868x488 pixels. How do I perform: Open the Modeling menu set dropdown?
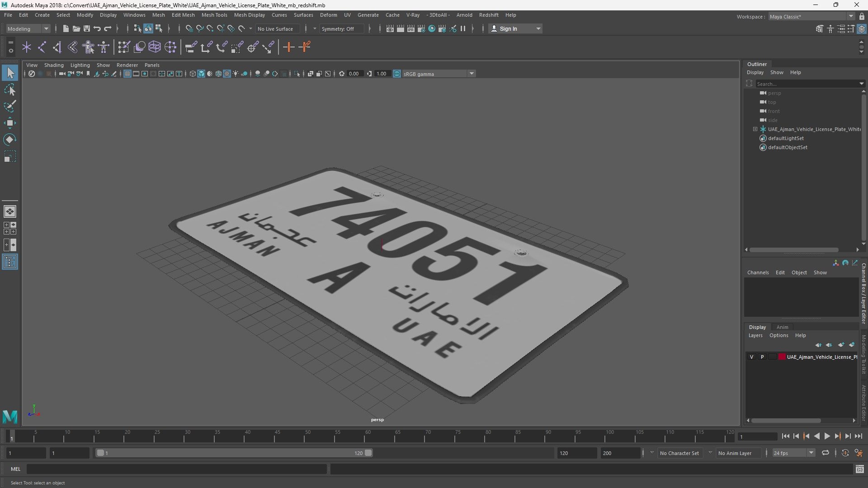coord(28,28)
